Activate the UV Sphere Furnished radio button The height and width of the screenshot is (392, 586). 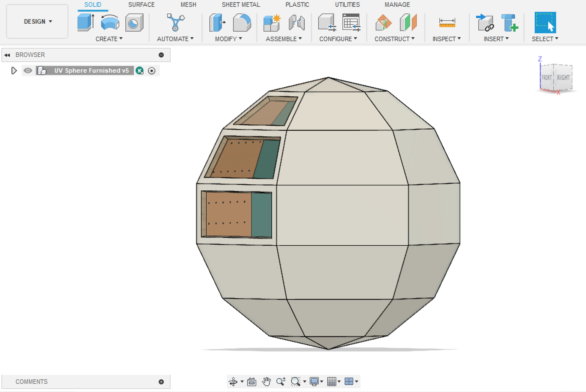click(152, 71)
